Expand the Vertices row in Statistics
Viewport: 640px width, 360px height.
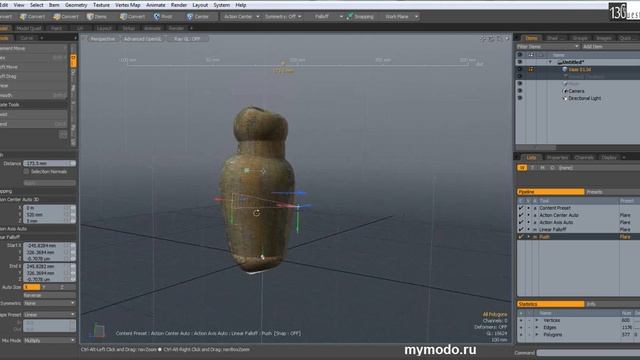(x=537, y=320)
